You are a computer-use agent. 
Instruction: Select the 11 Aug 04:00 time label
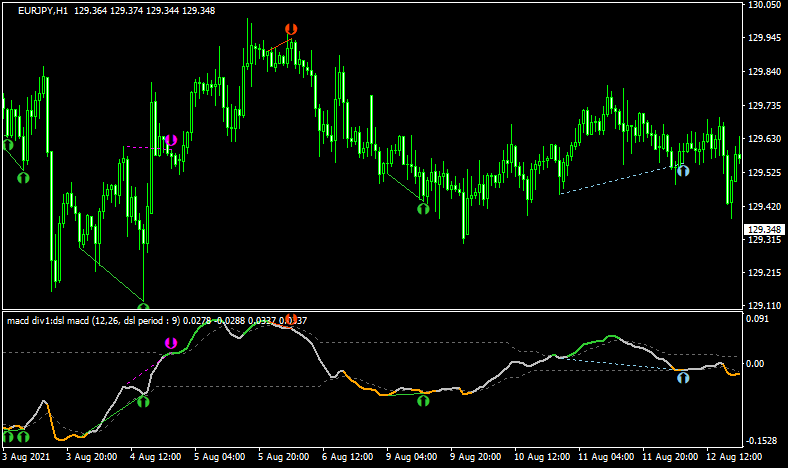click(x=606, y=457)
